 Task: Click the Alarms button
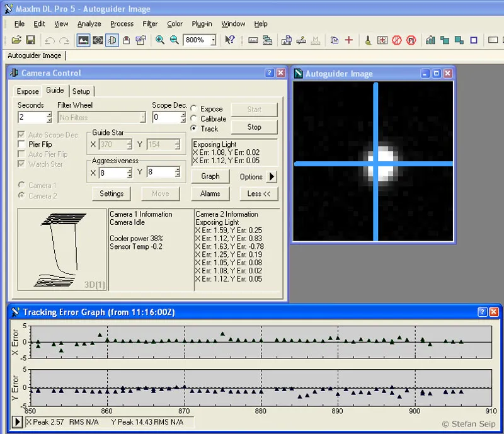tap(210, 193)
